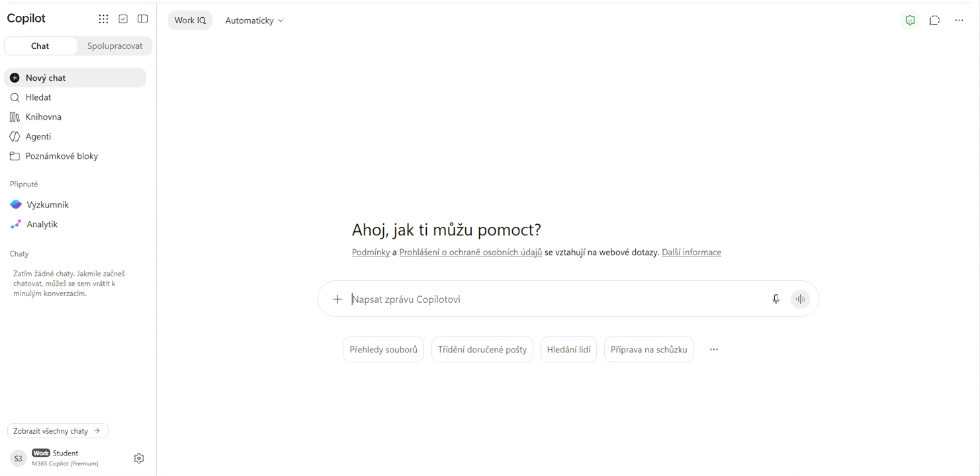This screenshot has height=476, width=980.
Task: Click the checkmark tasks icon beside Copilot
Action: [x=123, y=19]
